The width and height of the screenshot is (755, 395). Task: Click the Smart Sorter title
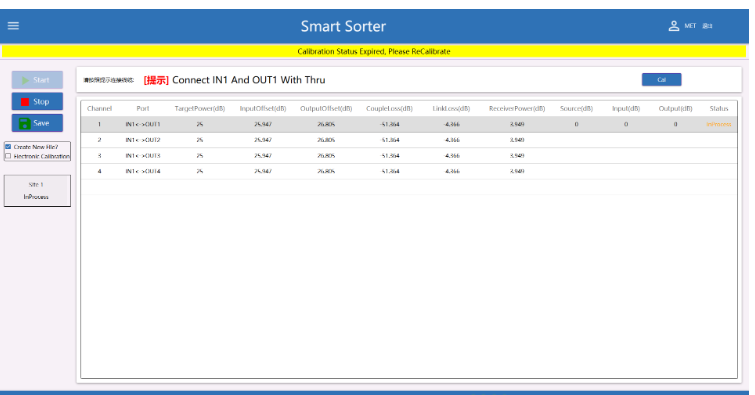coord(343,26)
